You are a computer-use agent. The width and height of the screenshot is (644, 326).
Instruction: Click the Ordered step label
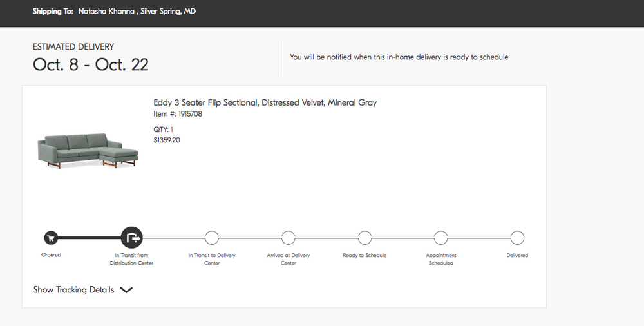point(51,255)
